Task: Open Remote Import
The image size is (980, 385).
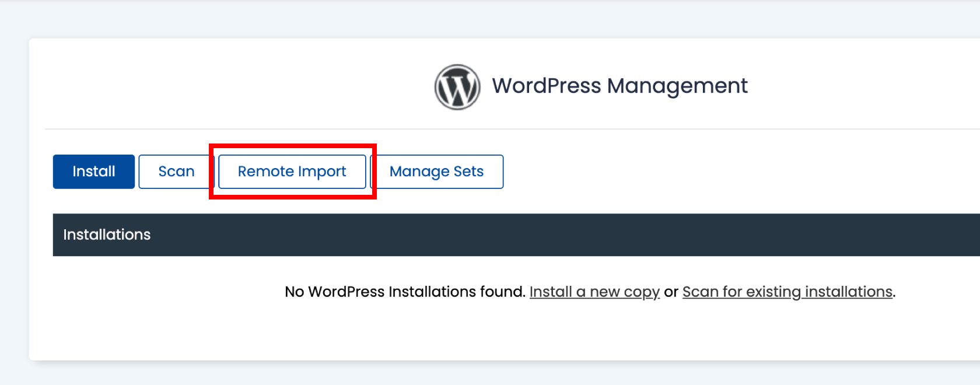Action: click(x=292, y=171)
